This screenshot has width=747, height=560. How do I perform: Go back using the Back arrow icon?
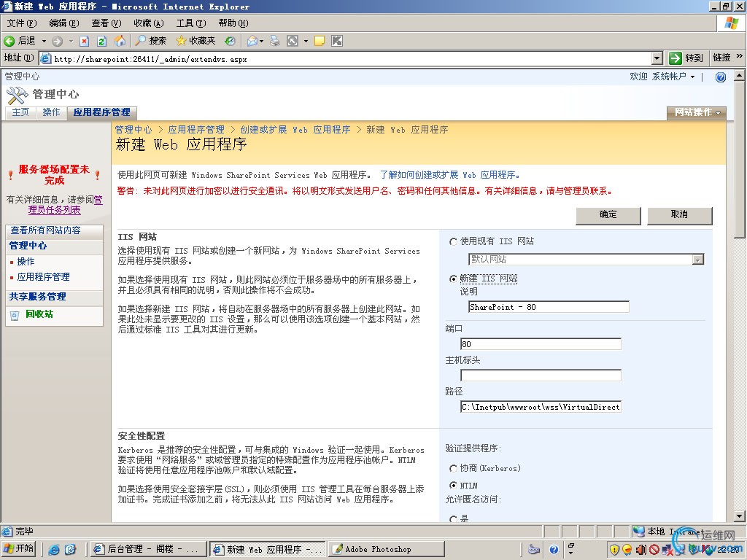9,41
